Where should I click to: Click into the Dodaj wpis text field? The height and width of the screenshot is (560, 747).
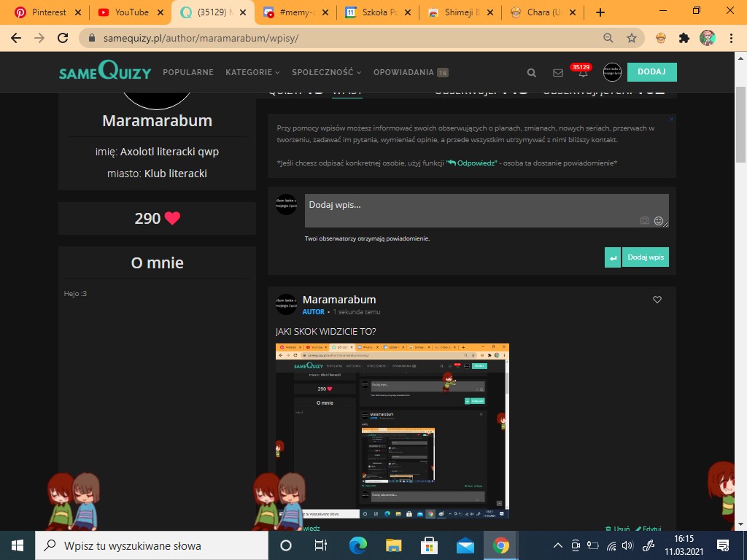coord(467,208)
